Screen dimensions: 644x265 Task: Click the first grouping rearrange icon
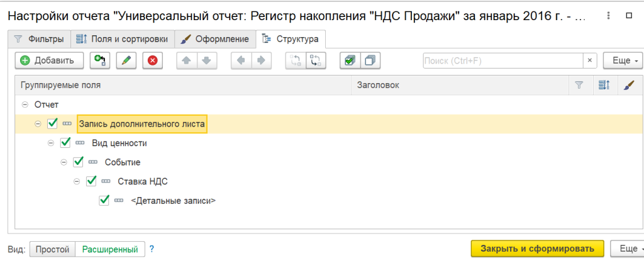coord(296,60)
